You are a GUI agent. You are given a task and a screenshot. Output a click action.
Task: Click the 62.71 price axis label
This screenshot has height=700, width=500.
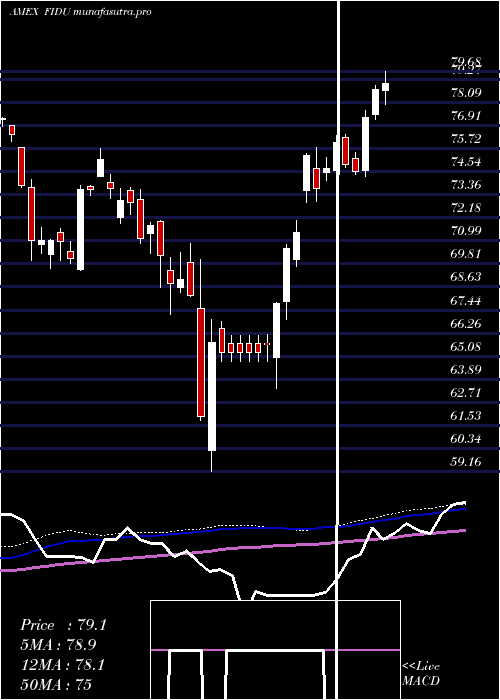[x=466, y=393]
